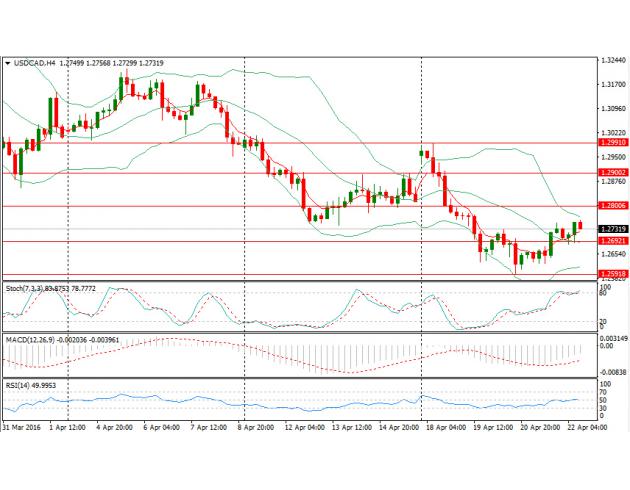Click the RSI(14) indicator label
Viewport: 630px width, 490px height.
coord(20,384)
